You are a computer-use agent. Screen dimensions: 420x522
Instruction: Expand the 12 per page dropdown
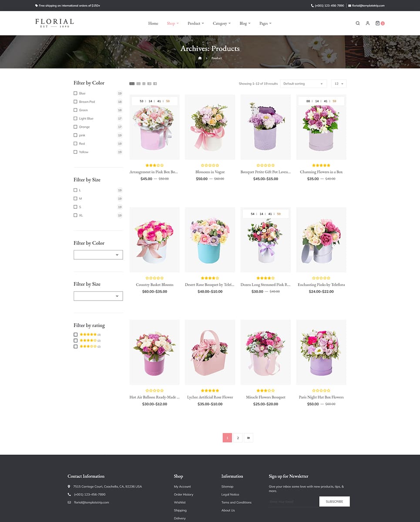pos(339,84)
